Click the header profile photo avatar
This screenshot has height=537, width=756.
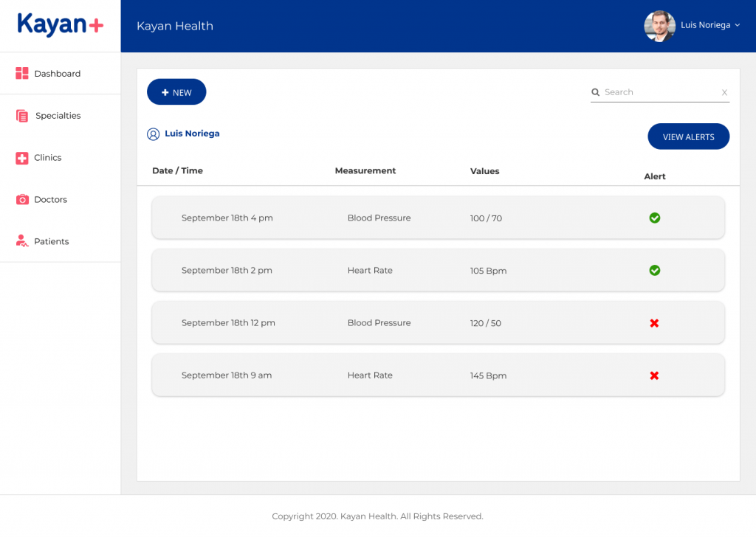[x=659, y=26]
